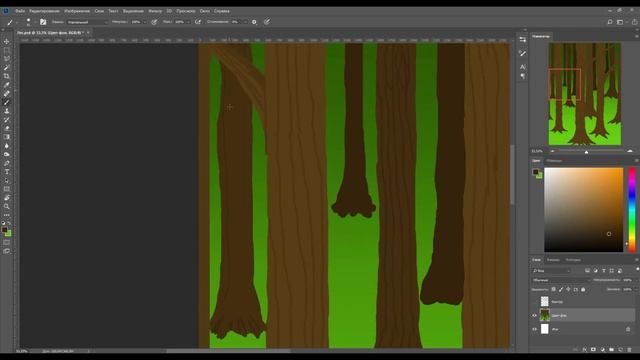The height and width of the screenshot is (360, 640).
Task: Toggle pressure for size button
Action: [267, 22]
